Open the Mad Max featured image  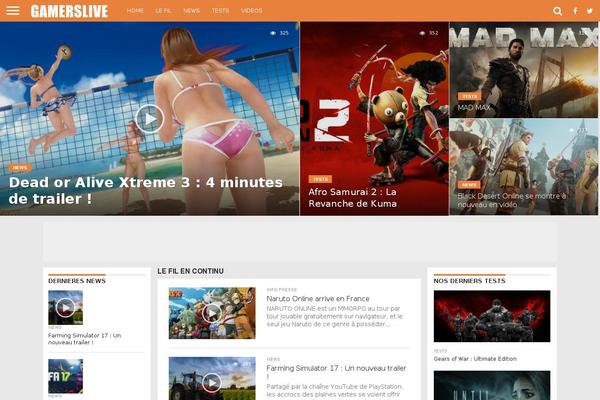click(x=523, y=70)
